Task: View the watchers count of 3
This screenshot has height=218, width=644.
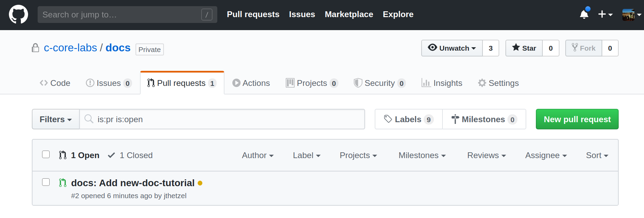Action: coord(491,48)
